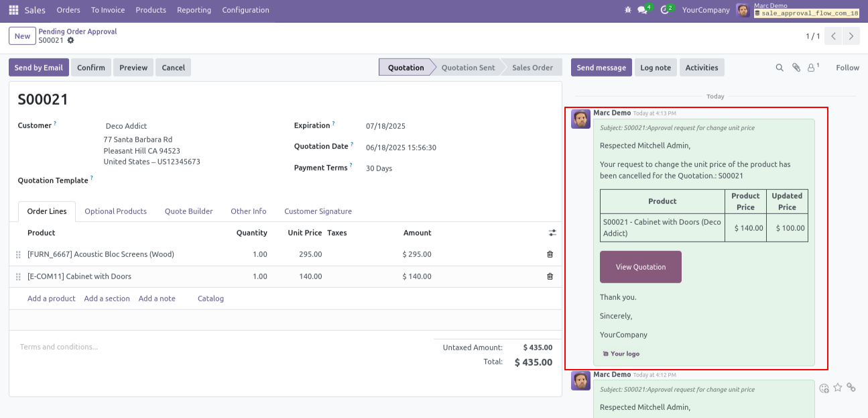868x418 pixels.
Task: Open order line column settings icon
Action: coord(552,233)
